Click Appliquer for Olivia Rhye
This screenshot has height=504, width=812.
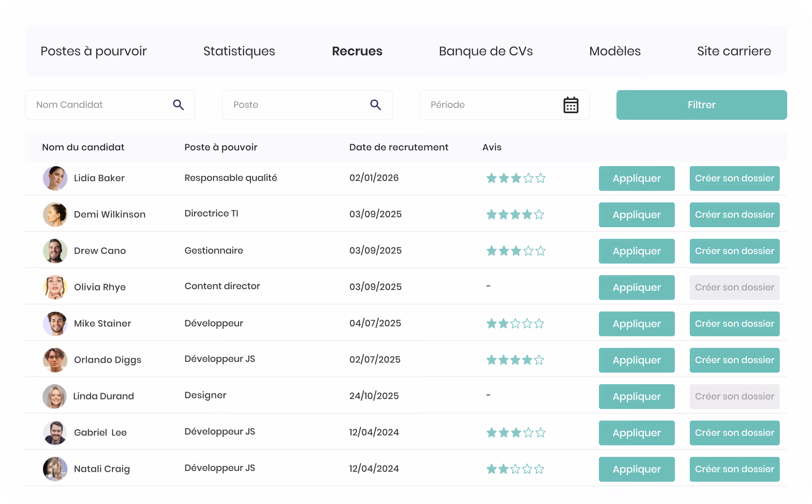pos(637,288)
